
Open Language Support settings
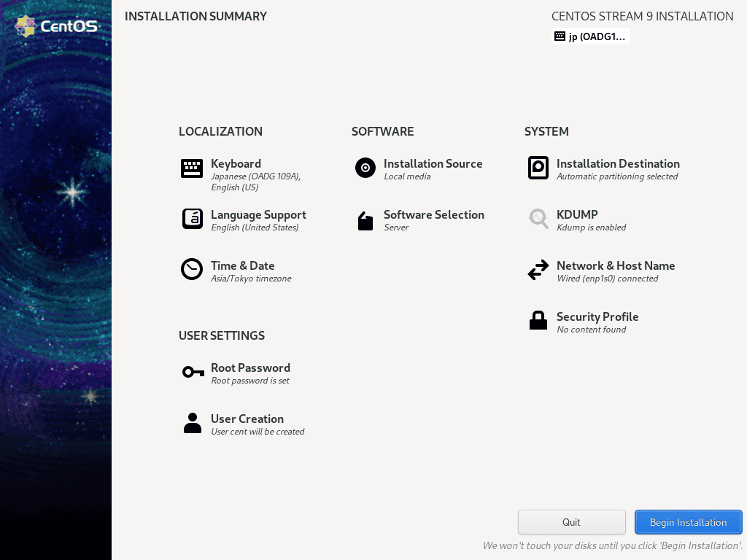[x=244, y=220]
